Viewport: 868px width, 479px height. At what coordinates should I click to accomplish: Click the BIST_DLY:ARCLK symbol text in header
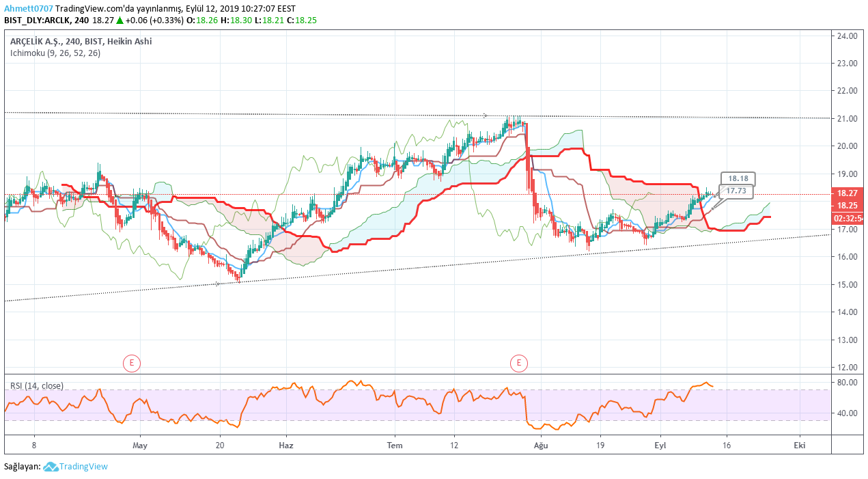[x=38, y=20]
